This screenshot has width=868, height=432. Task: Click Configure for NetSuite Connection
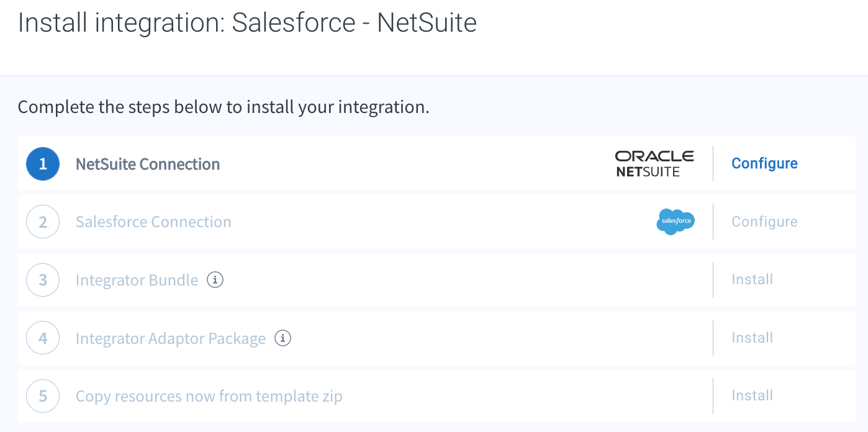pos(764,163)
